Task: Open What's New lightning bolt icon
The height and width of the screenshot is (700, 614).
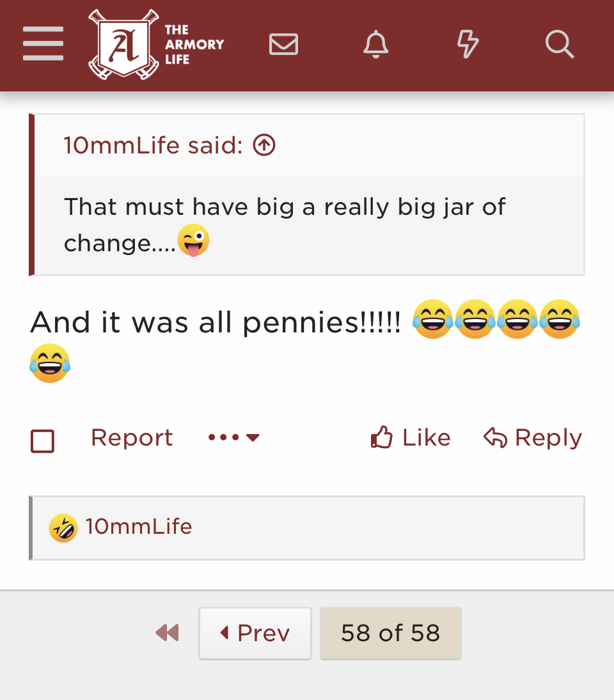Action: pos(468,44)
